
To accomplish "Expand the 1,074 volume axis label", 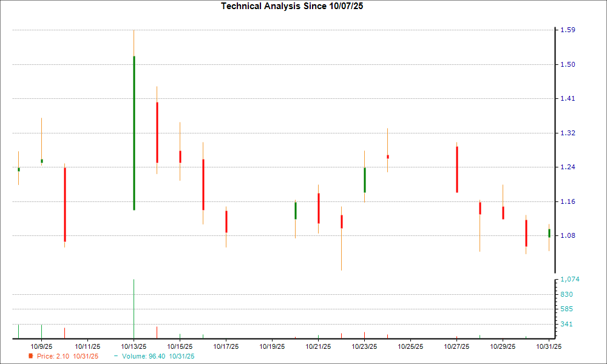I will coord(569,279).
